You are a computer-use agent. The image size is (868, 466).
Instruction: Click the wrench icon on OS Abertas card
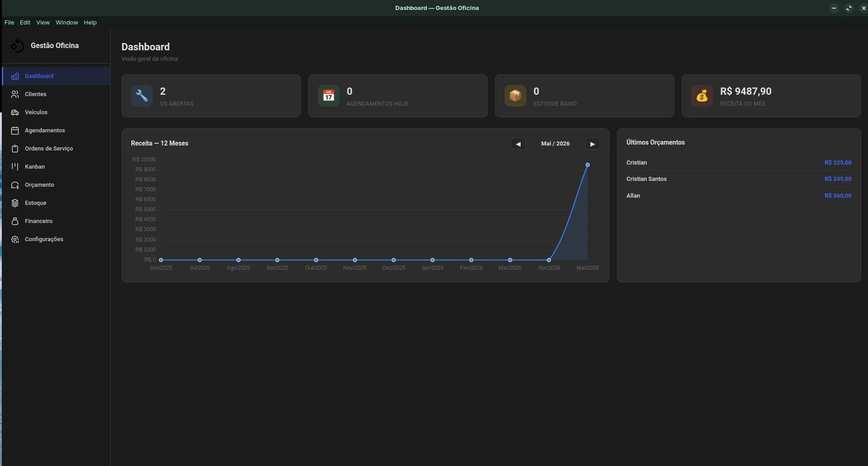(142, 96)
